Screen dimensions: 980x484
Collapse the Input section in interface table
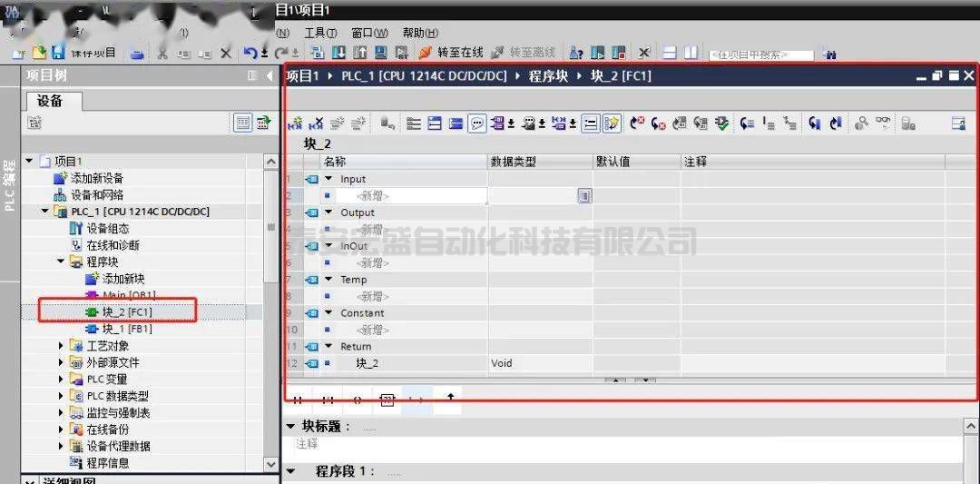pos(329,179)
